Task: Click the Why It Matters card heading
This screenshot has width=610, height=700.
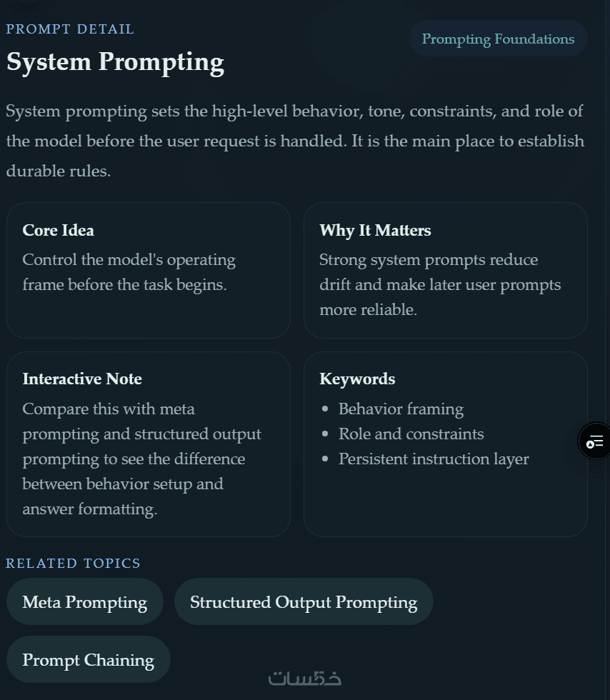Action: (375, 230)
